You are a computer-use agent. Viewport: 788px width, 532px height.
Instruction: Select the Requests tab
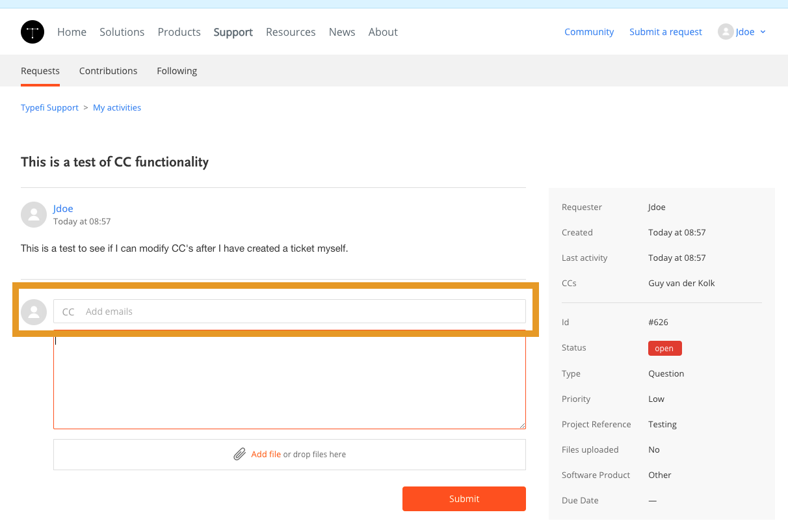click(x=40, y=71)
